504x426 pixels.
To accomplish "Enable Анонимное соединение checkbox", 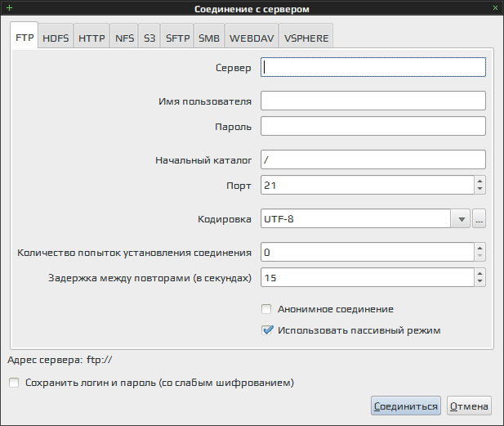I will 266,309.
